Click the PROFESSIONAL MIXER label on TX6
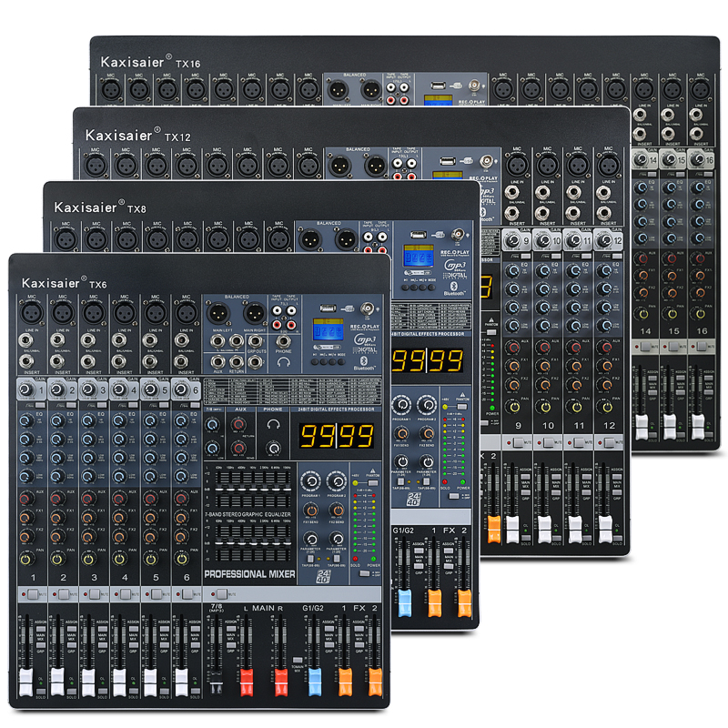This screenshot has height=728, width=728. [249, 574]
